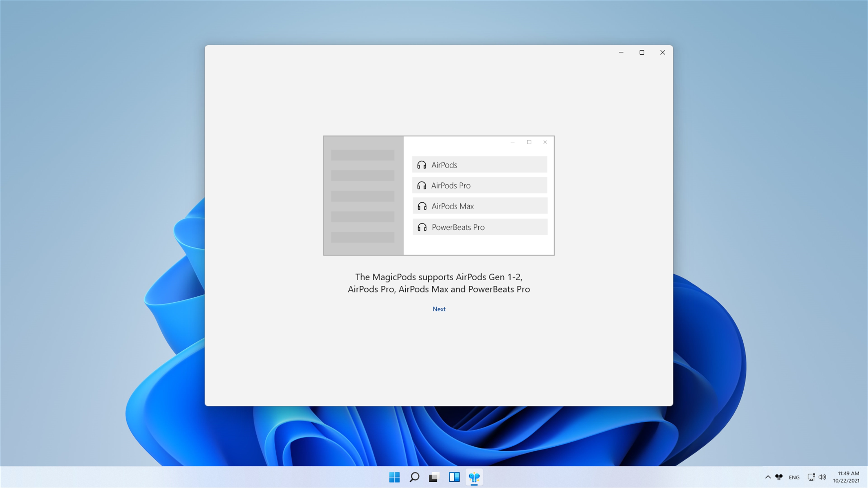This screenshot has width=868, height=488.
Task: Click MagicPods app icon in taskbar
Action: [474, 477]
